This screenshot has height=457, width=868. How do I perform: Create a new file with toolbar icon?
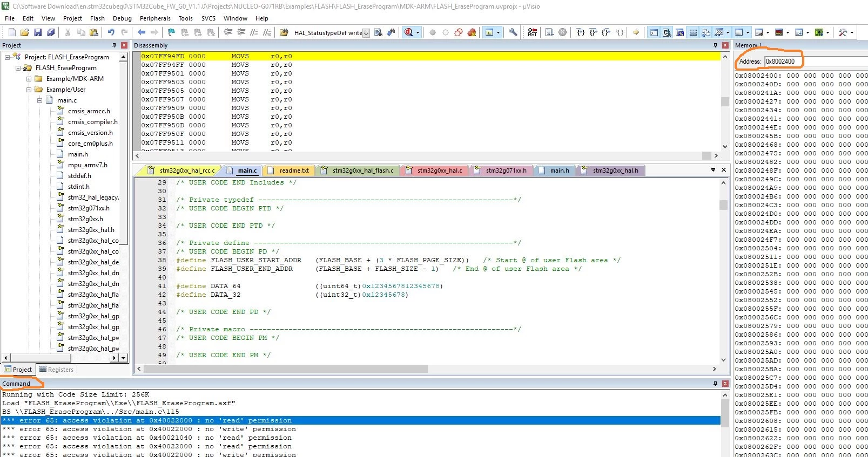click(x=12, y=32)
